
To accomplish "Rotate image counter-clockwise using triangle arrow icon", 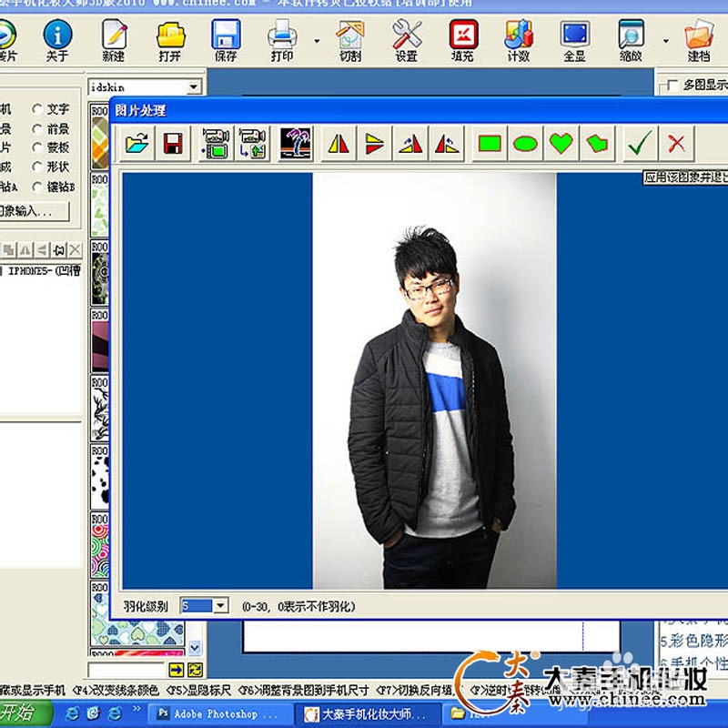I will 446,143.
